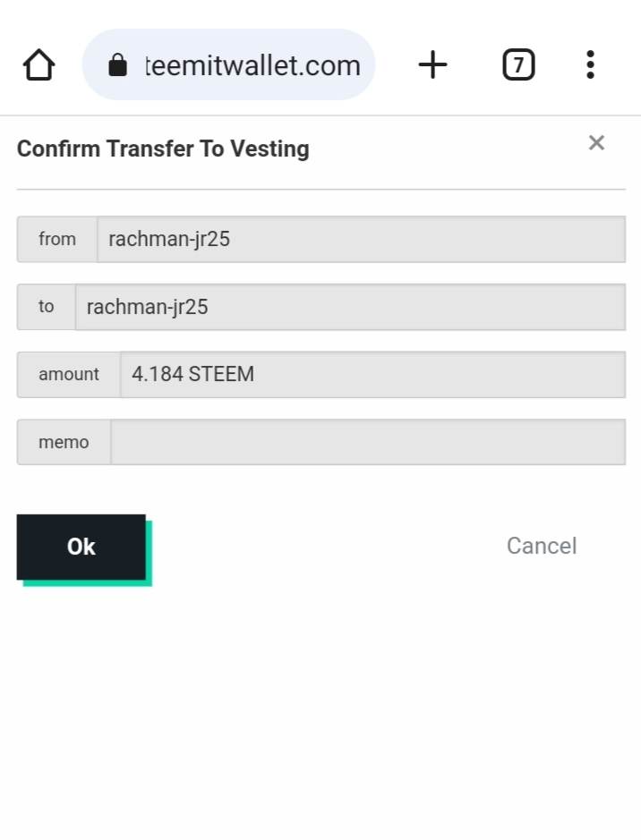Tap the steemitwallet.com address bar text
The image size is (641, 840).
point(252,65)
